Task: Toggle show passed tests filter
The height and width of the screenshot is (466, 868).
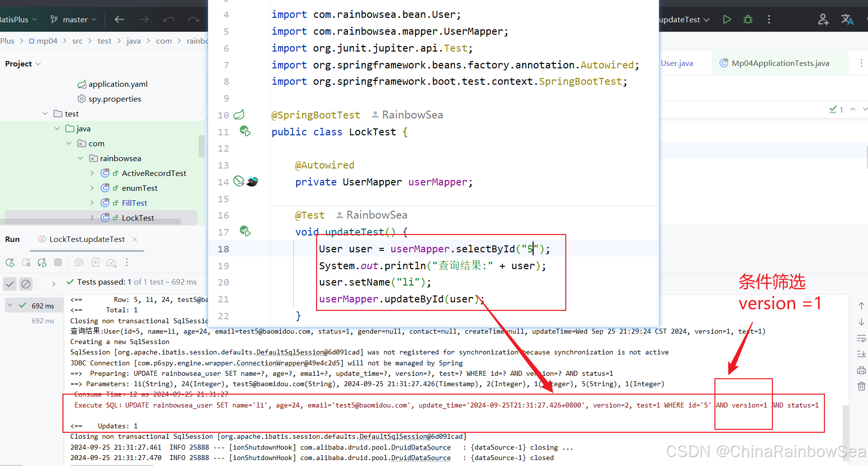Action: [10, 284]
